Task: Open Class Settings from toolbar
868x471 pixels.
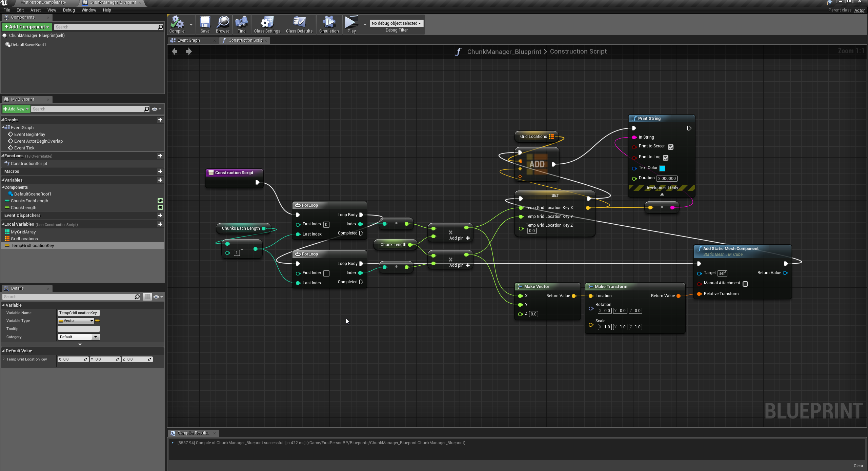Action: [267, 22]
